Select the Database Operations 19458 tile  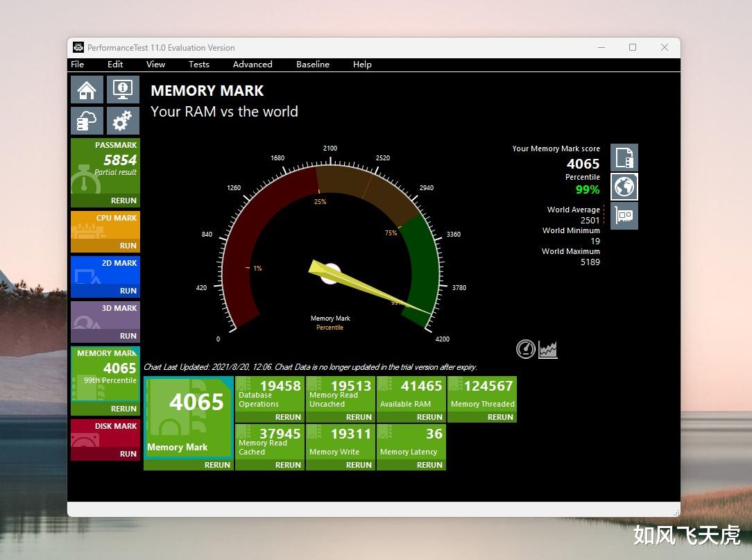(x=270, y=394)
